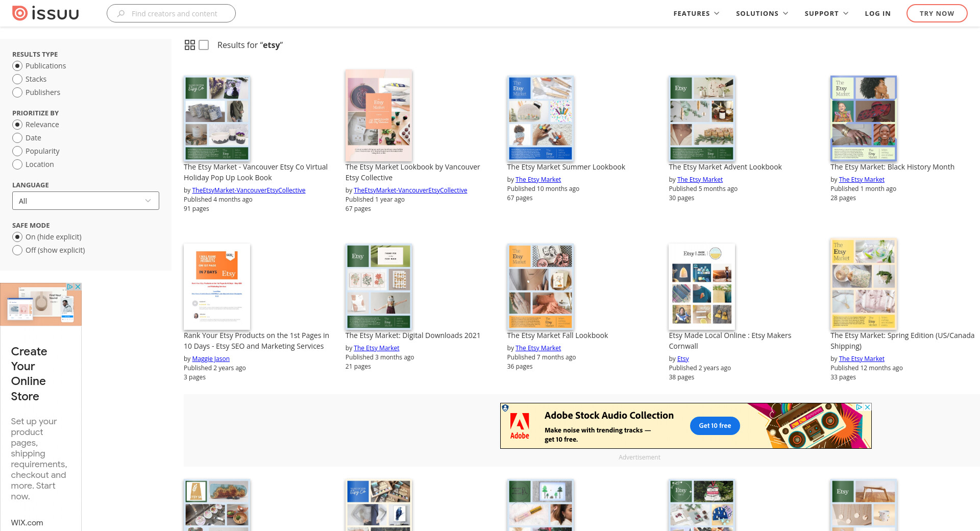Focus the Find creators and content field
The height and width of the screenshot is (531, 980).
point(175,14)
